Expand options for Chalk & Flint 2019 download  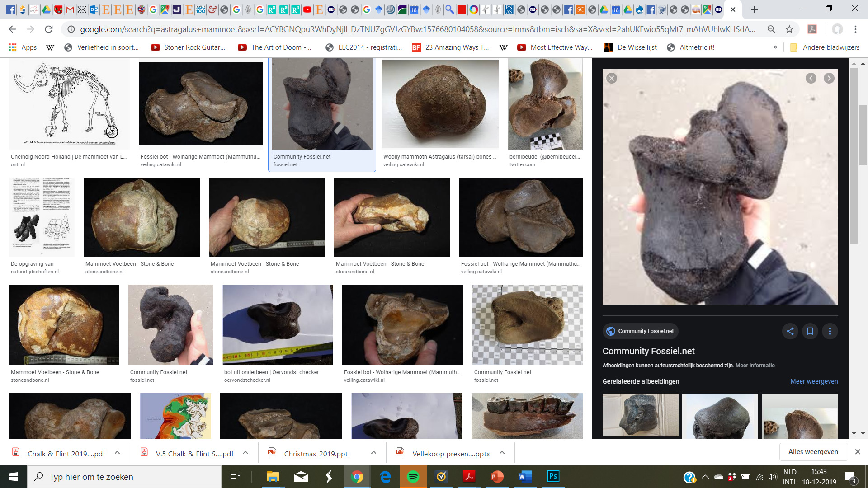(117, 453)
